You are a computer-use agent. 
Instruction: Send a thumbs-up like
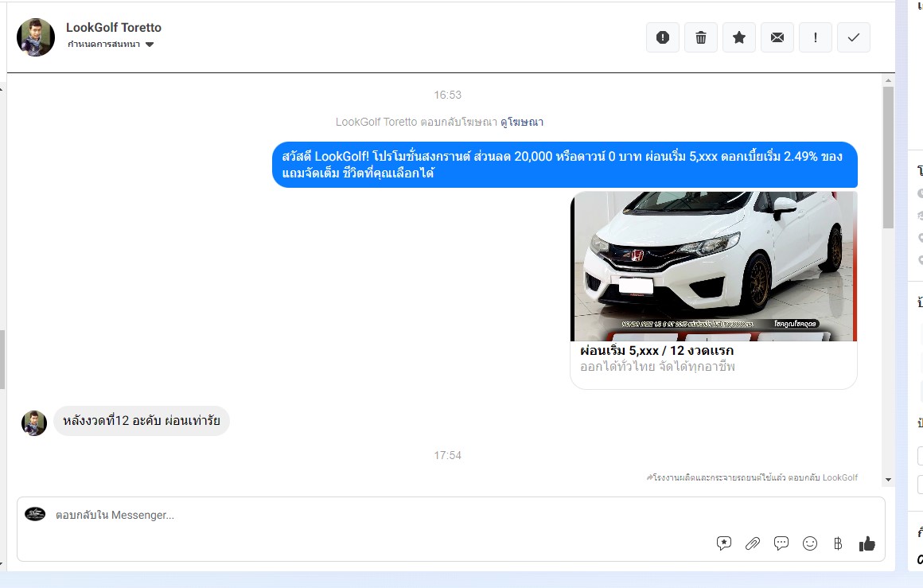click(x=867, y=543)
